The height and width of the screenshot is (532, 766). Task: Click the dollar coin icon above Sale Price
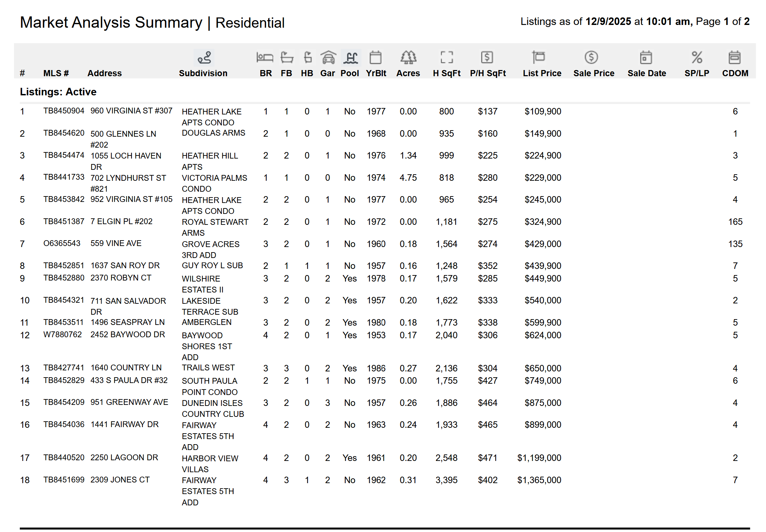point(591,57)
